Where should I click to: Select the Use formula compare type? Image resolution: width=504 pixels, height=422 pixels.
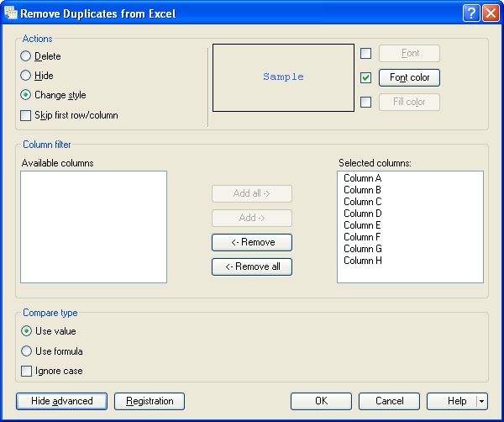tap(27, 351)
